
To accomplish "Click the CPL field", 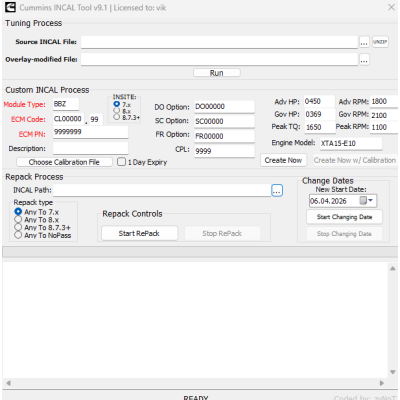I will (224, 151).
